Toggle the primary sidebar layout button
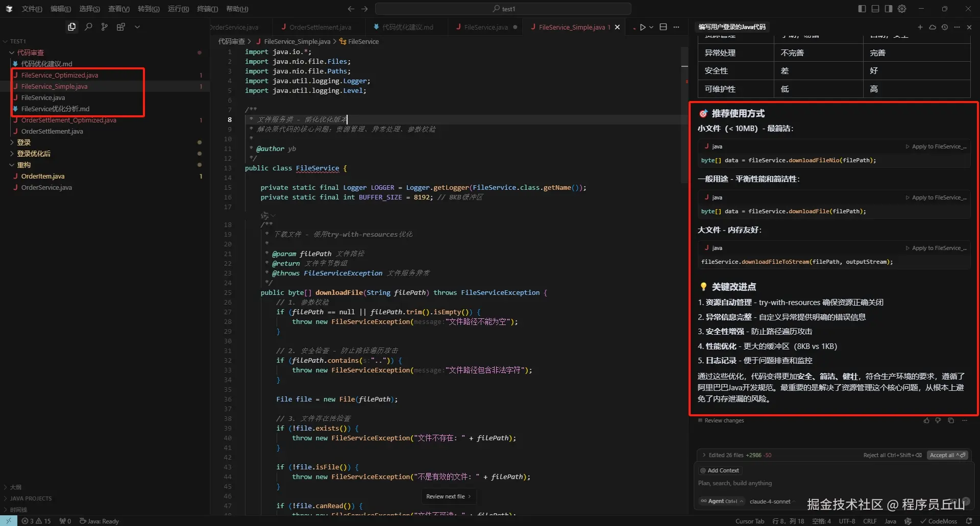The width and height of the screenshot is (980, 526). [862, 9]
